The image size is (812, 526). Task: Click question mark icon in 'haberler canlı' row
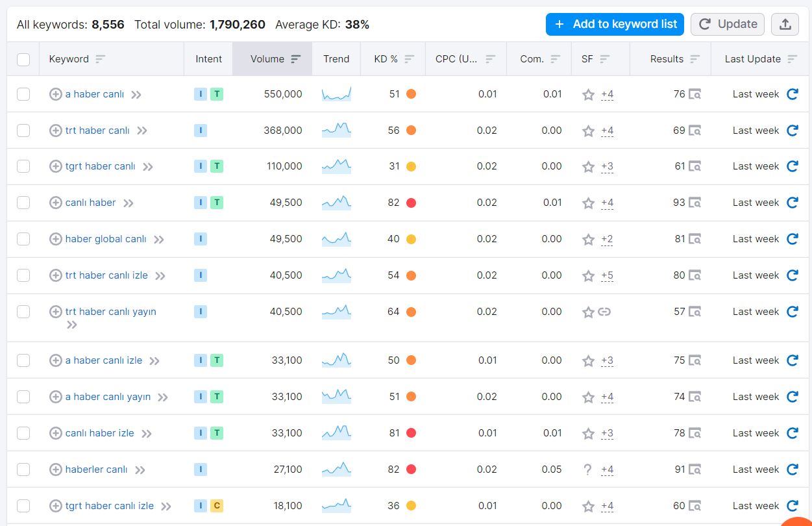point(588,470)
